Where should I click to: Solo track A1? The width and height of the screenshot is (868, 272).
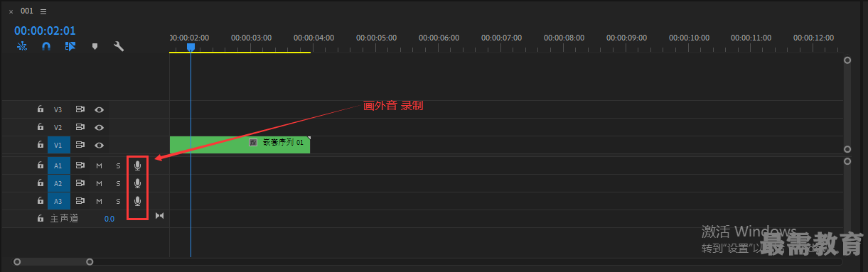119,165
